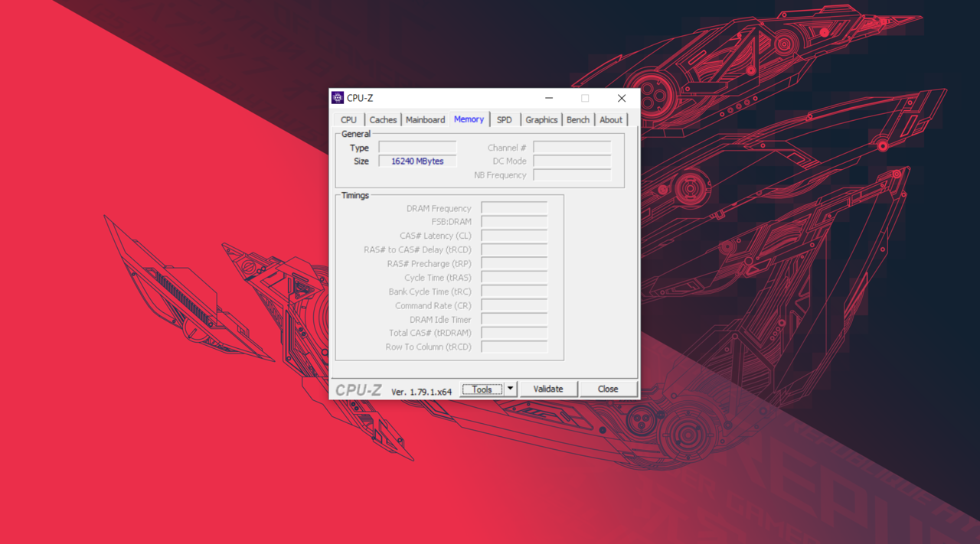The height and width of the screenshot is (544, 980).
Task: Click the Close button at bottom
Action: pos(608,389)
